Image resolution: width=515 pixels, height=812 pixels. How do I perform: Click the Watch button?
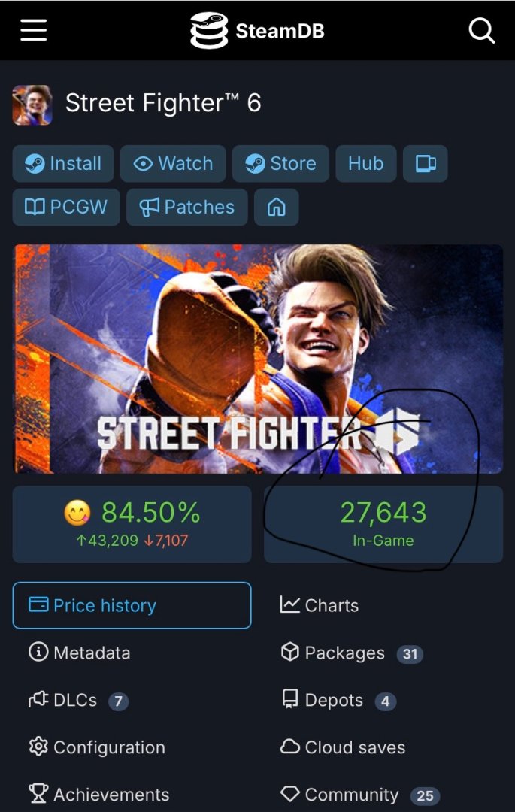tap(173, 164)
